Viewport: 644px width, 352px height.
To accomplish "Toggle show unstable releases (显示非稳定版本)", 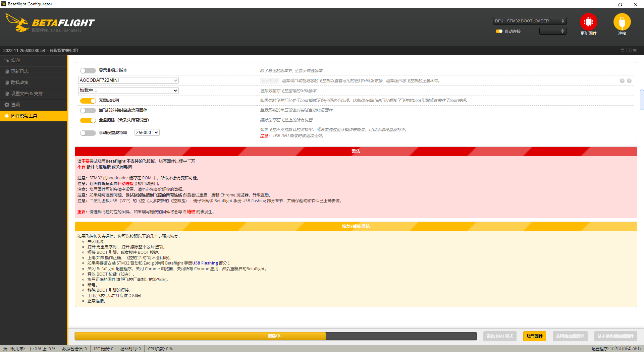I will pos(88,71).
